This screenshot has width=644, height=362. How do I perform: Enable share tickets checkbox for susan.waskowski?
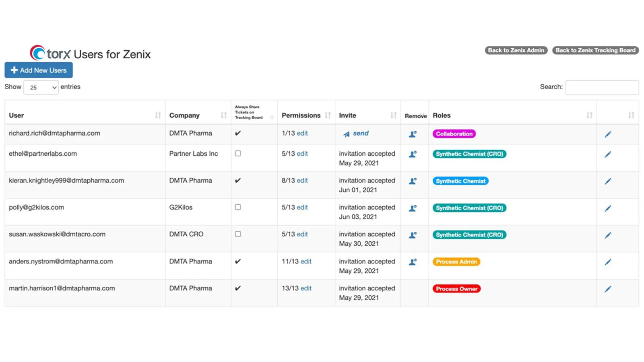tap(238, 234)
